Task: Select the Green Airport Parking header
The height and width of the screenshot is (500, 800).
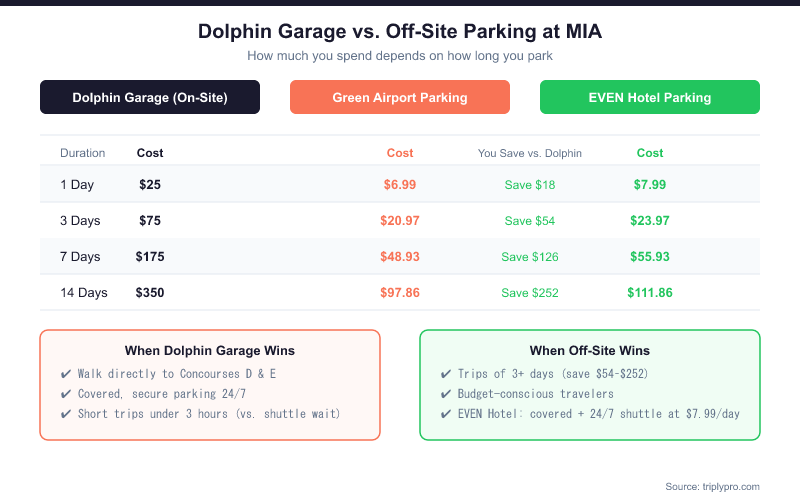Action: pos(400,97)
